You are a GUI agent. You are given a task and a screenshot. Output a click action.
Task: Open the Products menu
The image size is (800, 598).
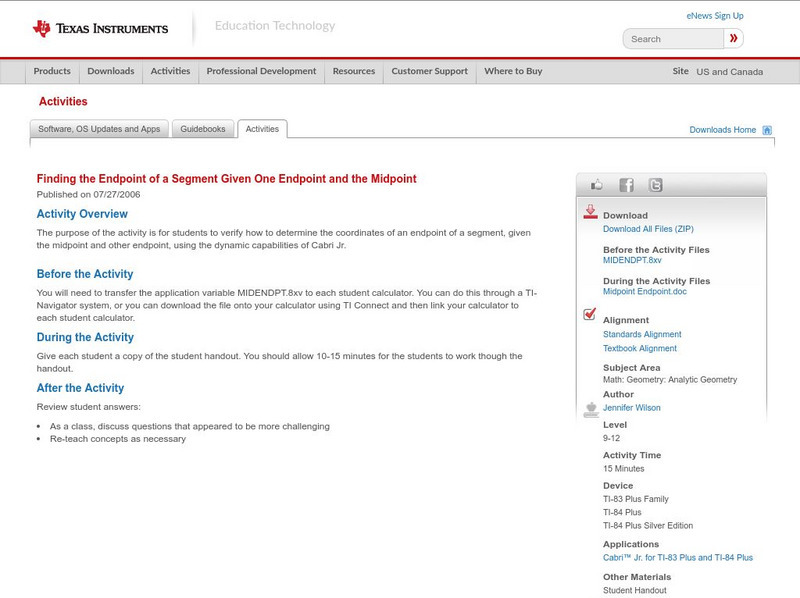(52, 71)
